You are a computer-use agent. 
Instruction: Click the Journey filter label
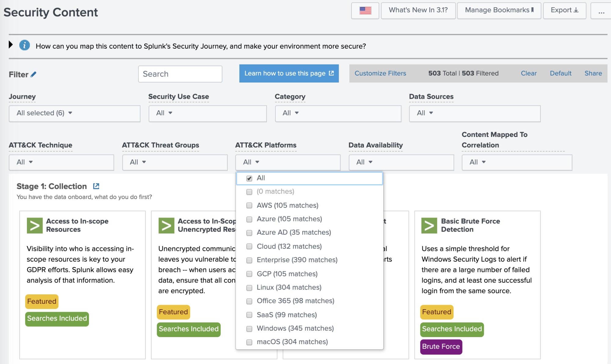coord(22,97)
